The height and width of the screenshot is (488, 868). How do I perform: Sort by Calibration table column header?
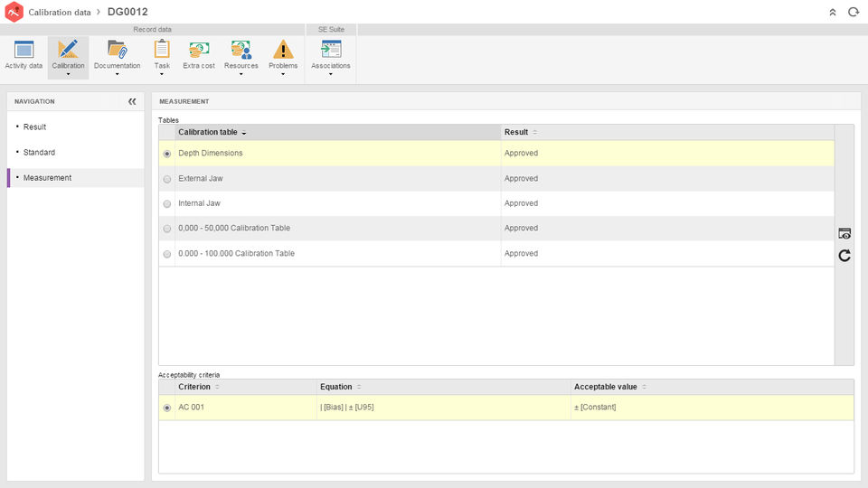click(207, 133)
